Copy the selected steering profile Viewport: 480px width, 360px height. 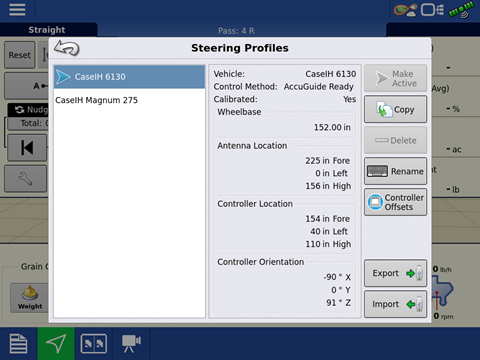395,109
